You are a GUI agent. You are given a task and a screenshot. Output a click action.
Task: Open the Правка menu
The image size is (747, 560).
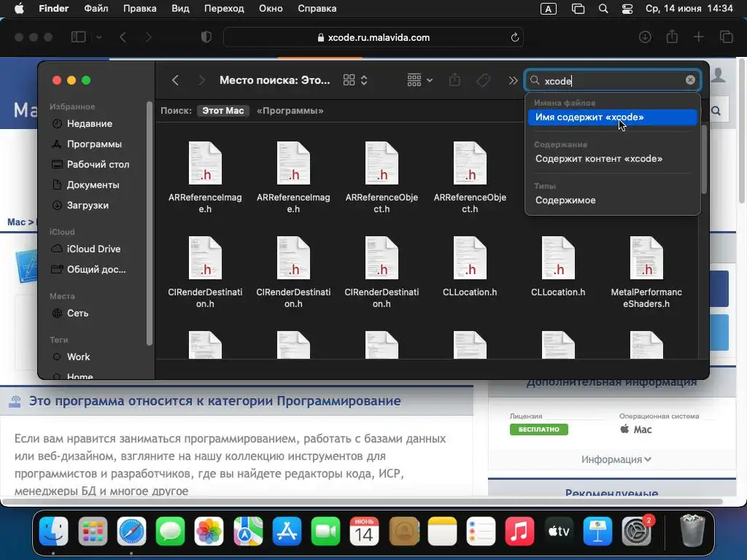(x=139, y=9)
